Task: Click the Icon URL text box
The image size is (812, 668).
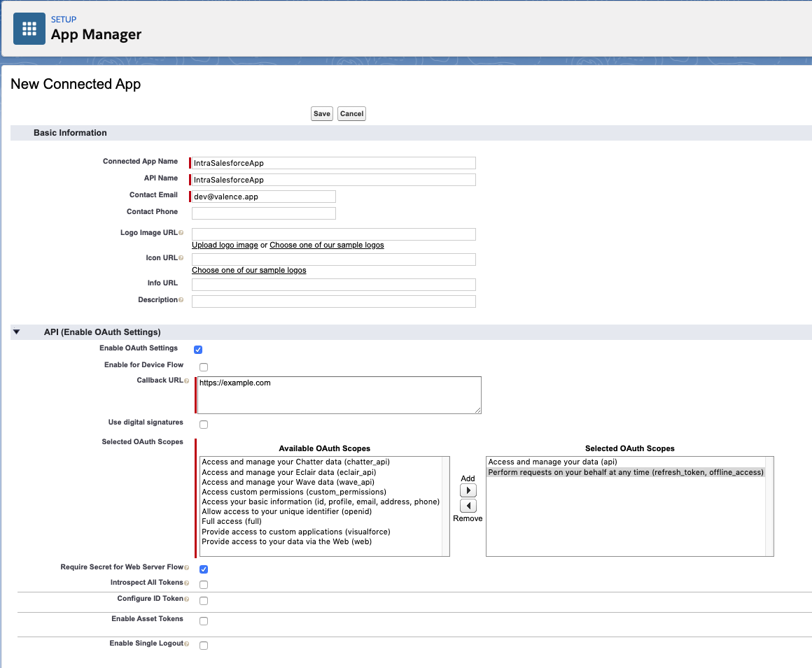Action: 333,260
